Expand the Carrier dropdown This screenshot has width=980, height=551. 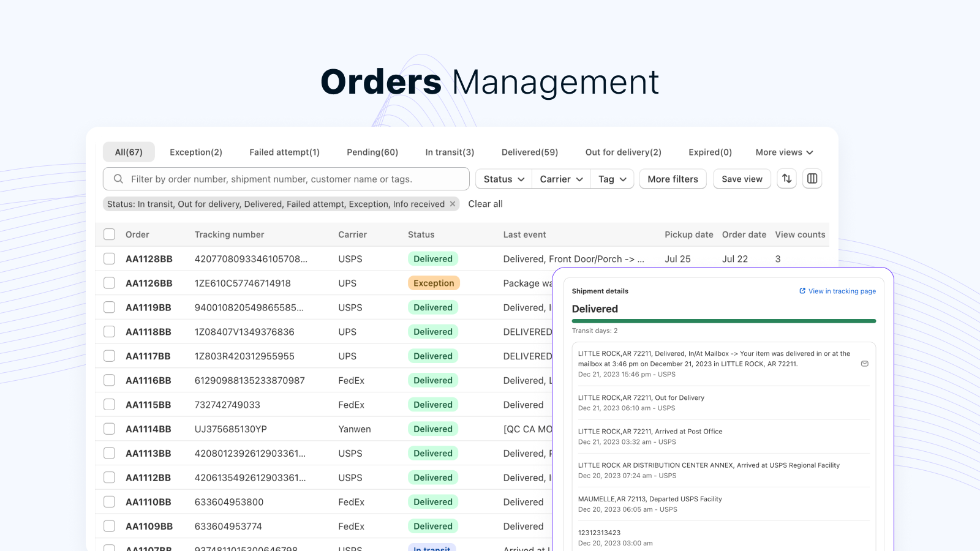560,179
